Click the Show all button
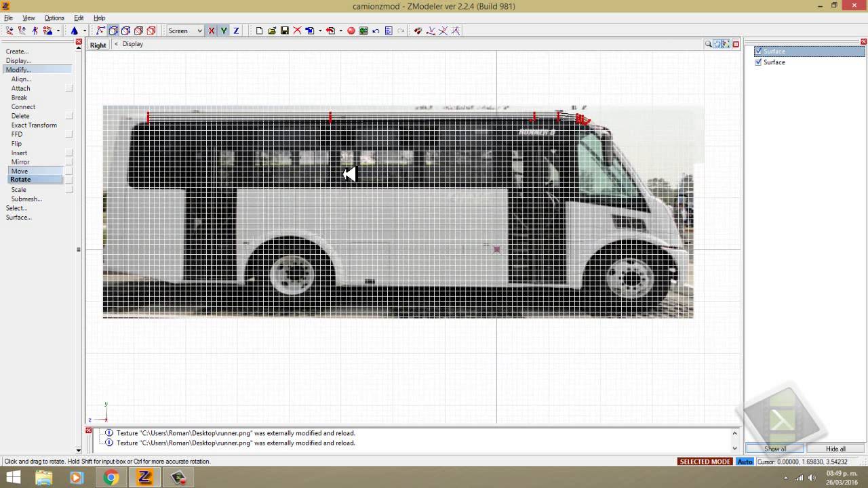Screen dimensions: 868x488 (775, 449)
